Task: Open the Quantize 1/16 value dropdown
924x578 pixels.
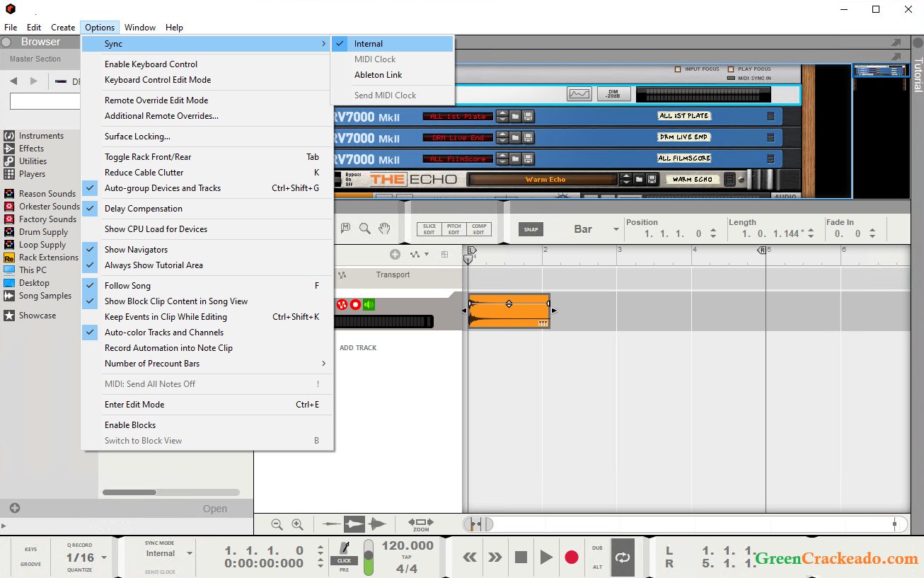Action: (104, 557)
